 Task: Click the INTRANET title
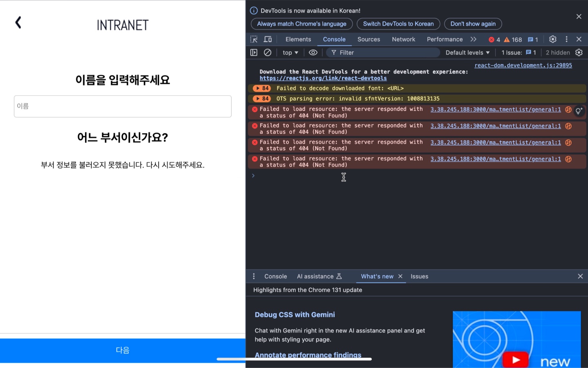click(x=123, y=25)
